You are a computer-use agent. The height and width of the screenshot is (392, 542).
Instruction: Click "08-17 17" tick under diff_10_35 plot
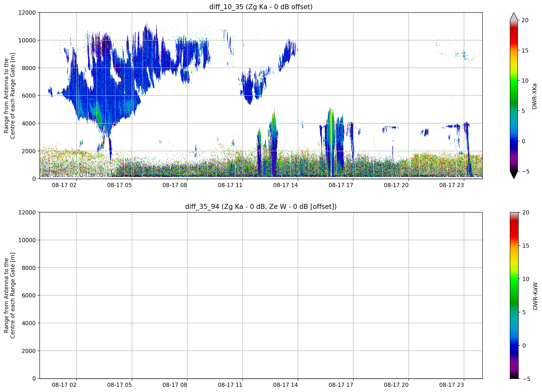341,185
